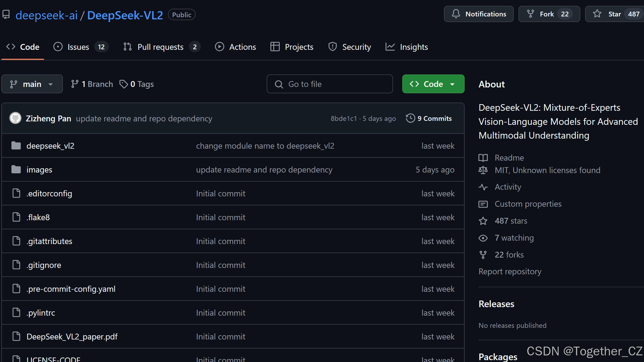Open the deepseek-ai organization link
644x362 pixels.
(46, 15)
